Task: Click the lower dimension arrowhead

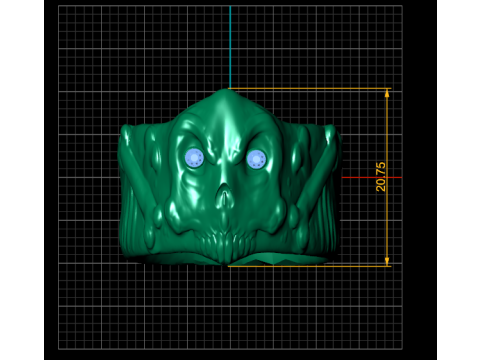Action: (x=387, y=261)
